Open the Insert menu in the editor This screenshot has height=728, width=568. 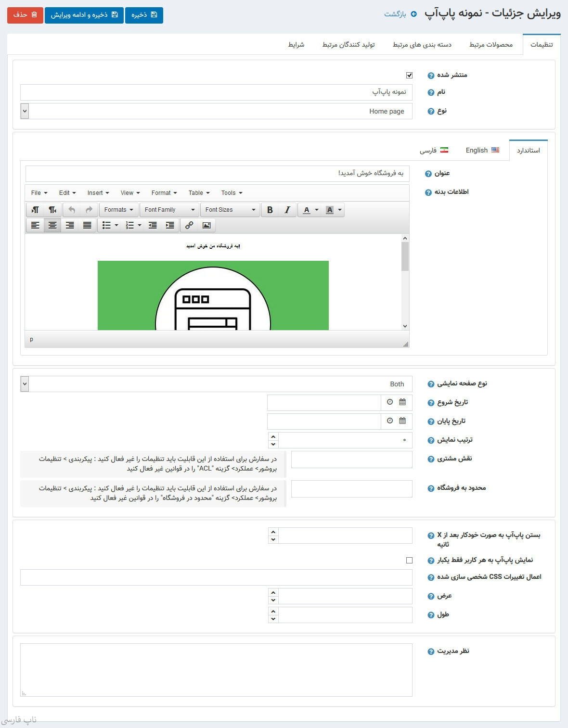coord(98,193)
